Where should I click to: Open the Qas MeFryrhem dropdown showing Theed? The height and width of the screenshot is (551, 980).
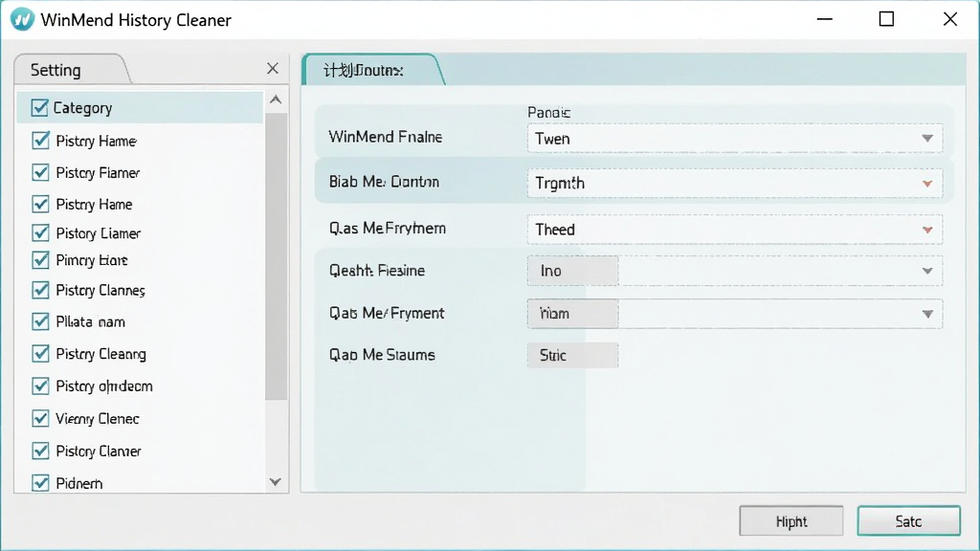tap(734, 230)
